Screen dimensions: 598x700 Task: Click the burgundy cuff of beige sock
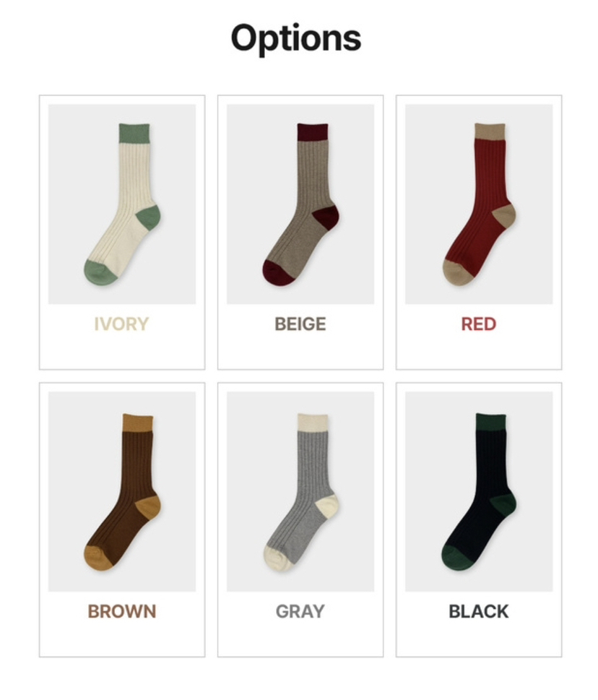pos(313,133)
